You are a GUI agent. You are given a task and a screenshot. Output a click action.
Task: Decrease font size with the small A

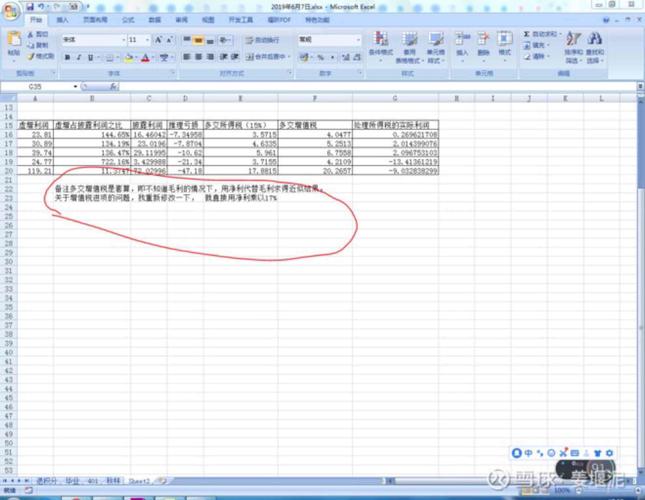pyautogui.click(x=169, y=40)
